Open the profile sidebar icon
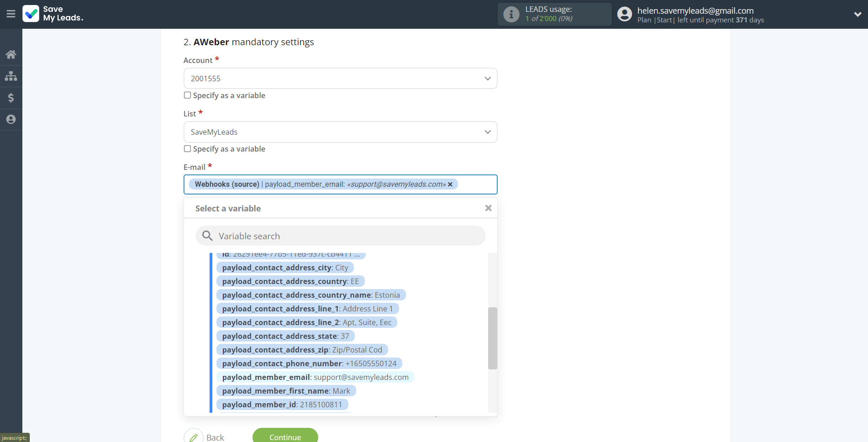 pos(11,119)
